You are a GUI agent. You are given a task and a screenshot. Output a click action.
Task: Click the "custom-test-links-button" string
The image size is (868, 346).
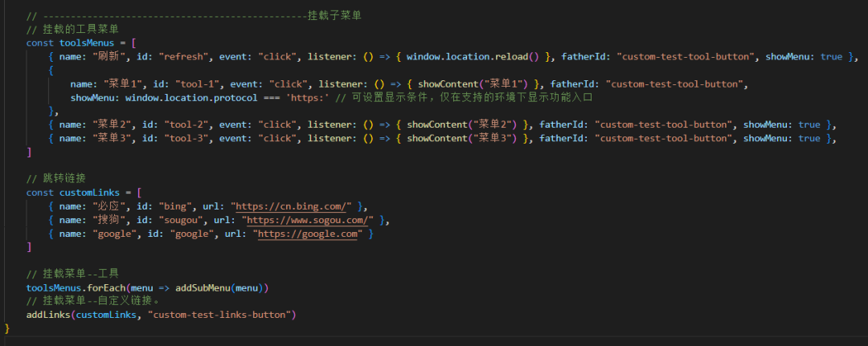tap(219, 315)
